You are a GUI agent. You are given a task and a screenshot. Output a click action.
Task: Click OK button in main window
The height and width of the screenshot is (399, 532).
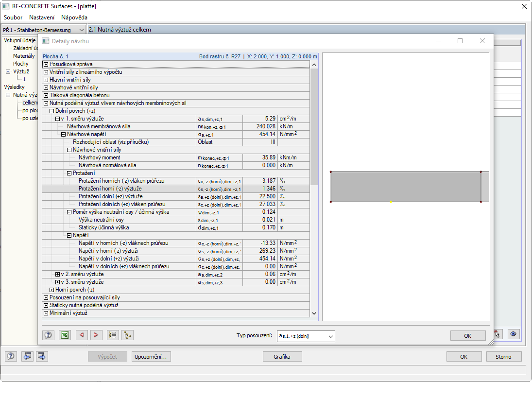pyautogui.click(x=464, y=357)
